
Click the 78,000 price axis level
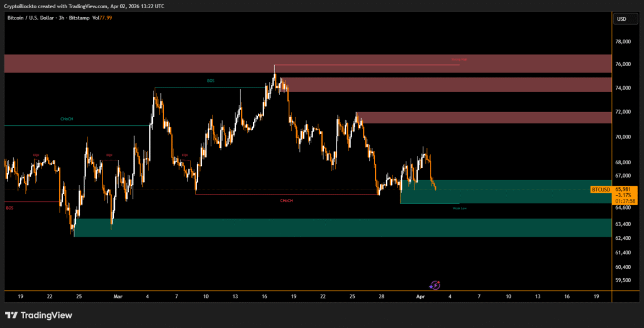625,42
